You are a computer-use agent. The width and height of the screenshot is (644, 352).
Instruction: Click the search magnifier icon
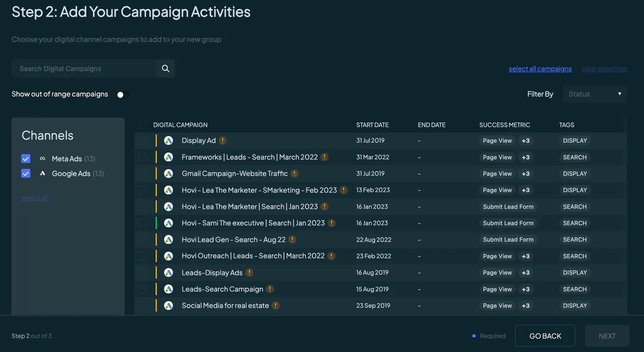coord(165,68)
